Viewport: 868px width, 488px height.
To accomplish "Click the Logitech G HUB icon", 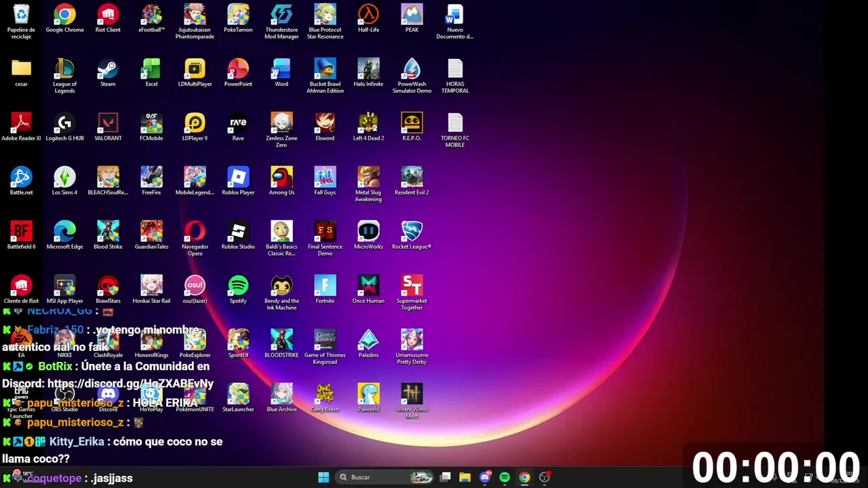I will point(64,127).
